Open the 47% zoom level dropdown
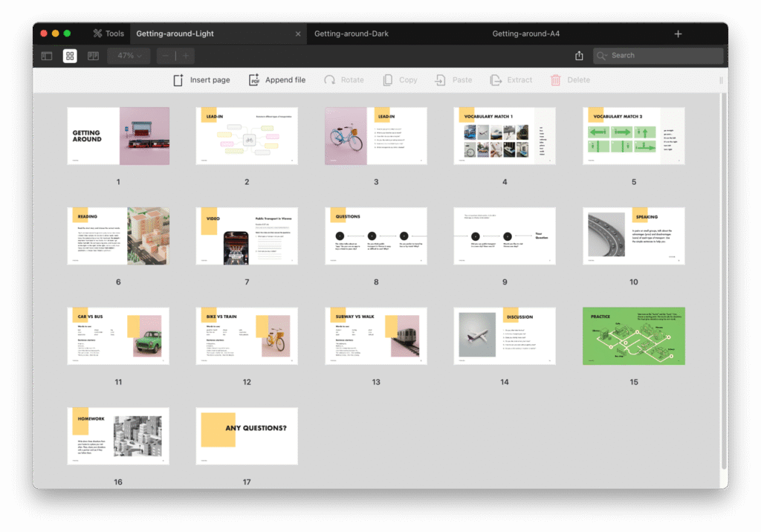761x532 pixels. [x=129, y=56]
